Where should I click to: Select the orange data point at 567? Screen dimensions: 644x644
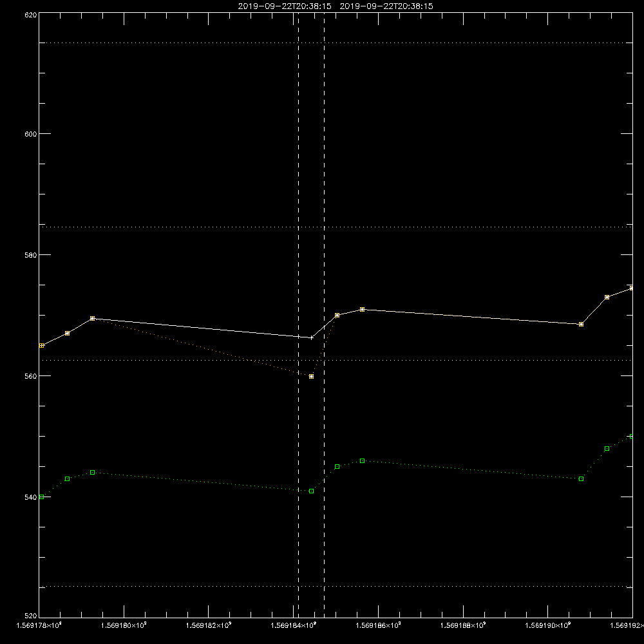coord(68,333)
